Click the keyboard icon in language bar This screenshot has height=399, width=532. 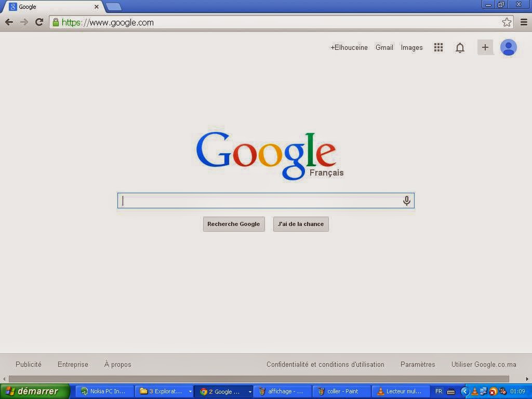(x=451, y=392)
